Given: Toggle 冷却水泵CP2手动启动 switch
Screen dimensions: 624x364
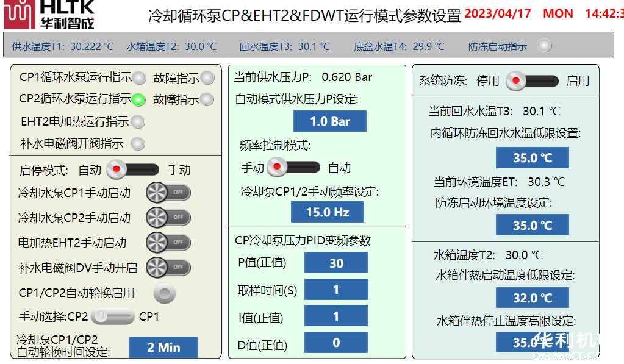Looking at the screenshot, I should coord(168,217).
